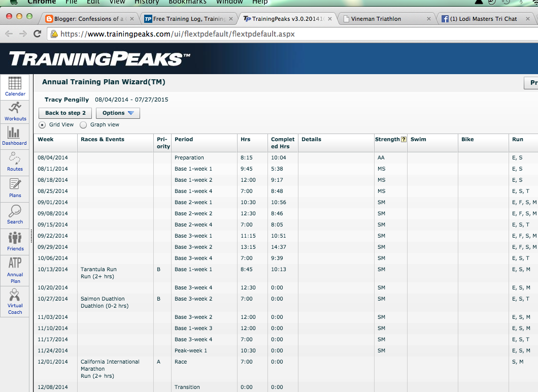Click the Bike column header

[483, 143]
